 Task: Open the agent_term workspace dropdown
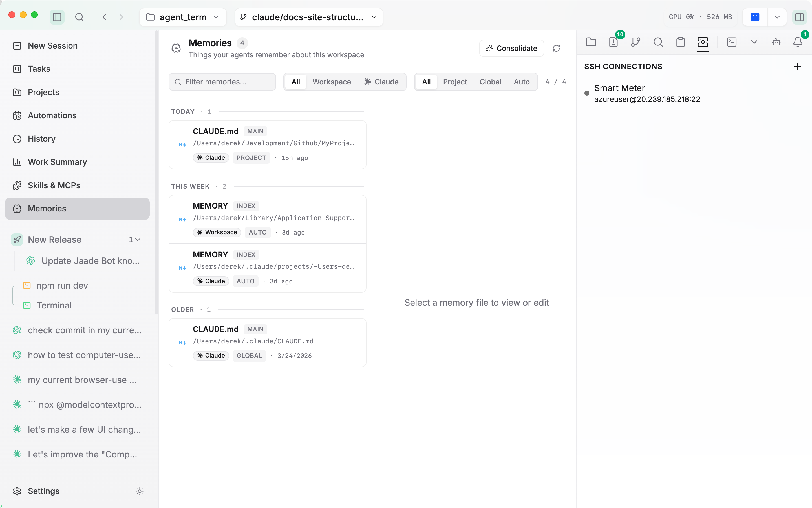pos(183,17)
